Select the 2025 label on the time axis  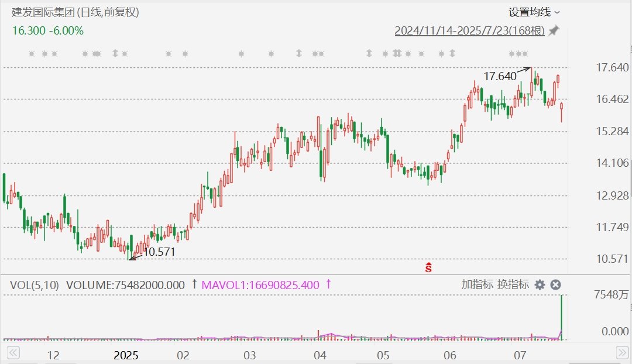coord(125,355)
